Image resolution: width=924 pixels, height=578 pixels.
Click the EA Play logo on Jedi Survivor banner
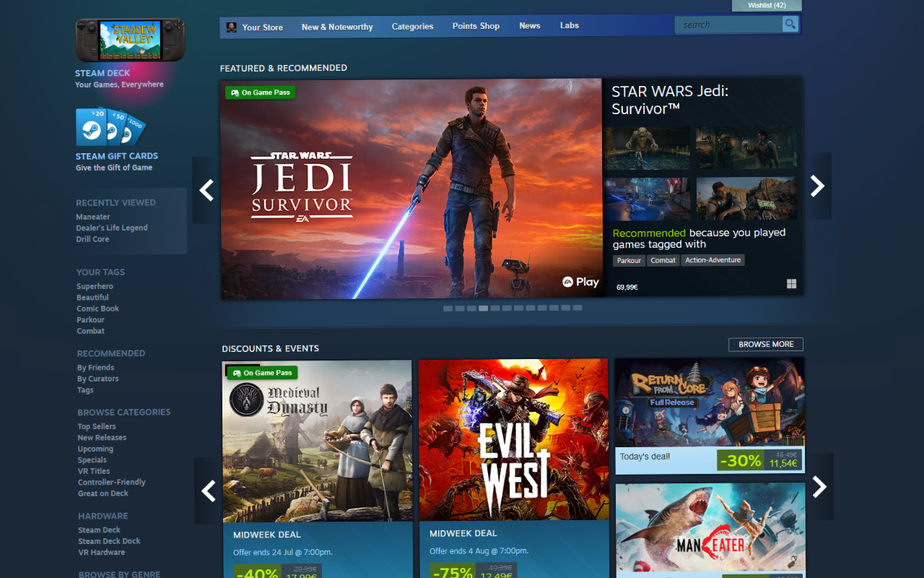click(580, 282)
